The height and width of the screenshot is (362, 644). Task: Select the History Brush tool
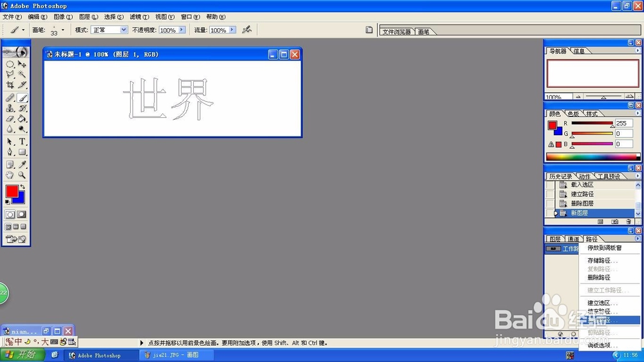tap(22, 108)
